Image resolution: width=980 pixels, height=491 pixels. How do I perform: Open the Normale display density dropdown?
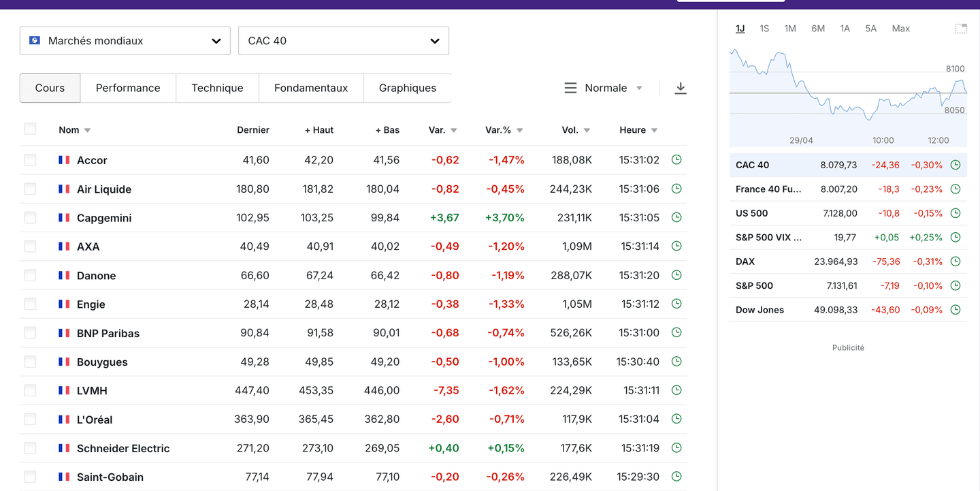[x=604, y=88]
